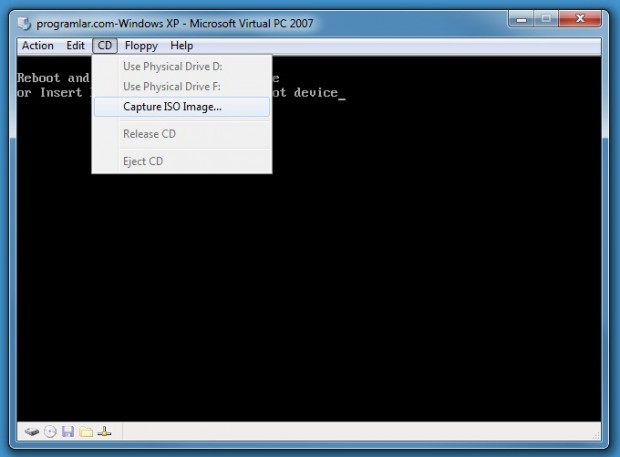Minimize the Virtual PC window
This screenshot has width=620, height=457.
click(521, 19)
